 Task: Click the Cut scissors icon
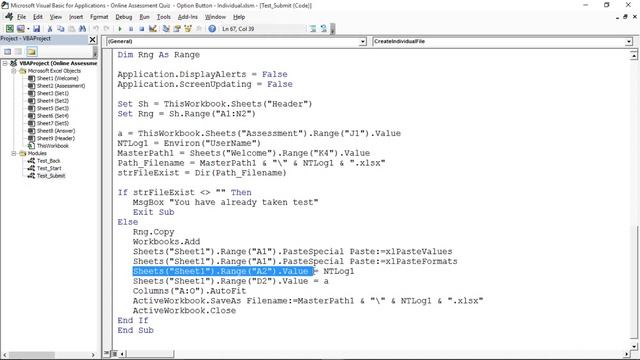pyautogui.click(x=50, y=29)
